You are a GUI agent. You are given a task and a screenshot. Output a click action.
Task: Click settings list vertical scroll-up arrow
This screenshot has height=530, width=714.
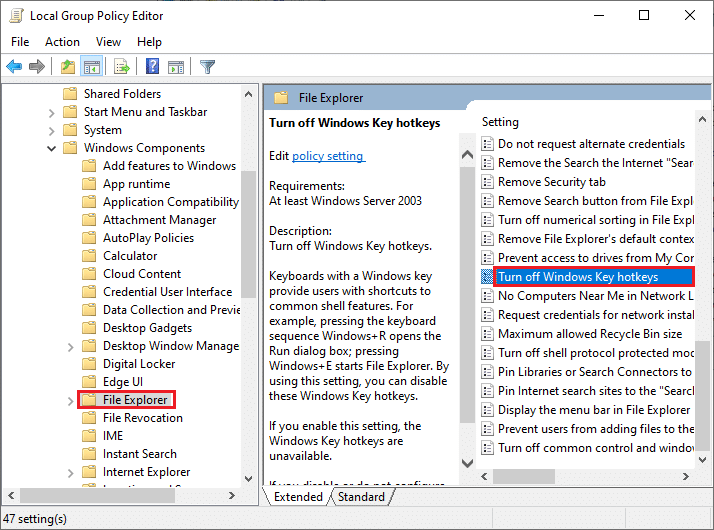pos(702,120)
